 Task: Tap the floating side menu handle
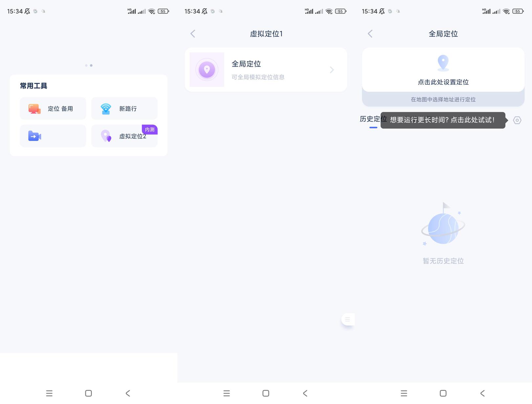pos(348,319)
